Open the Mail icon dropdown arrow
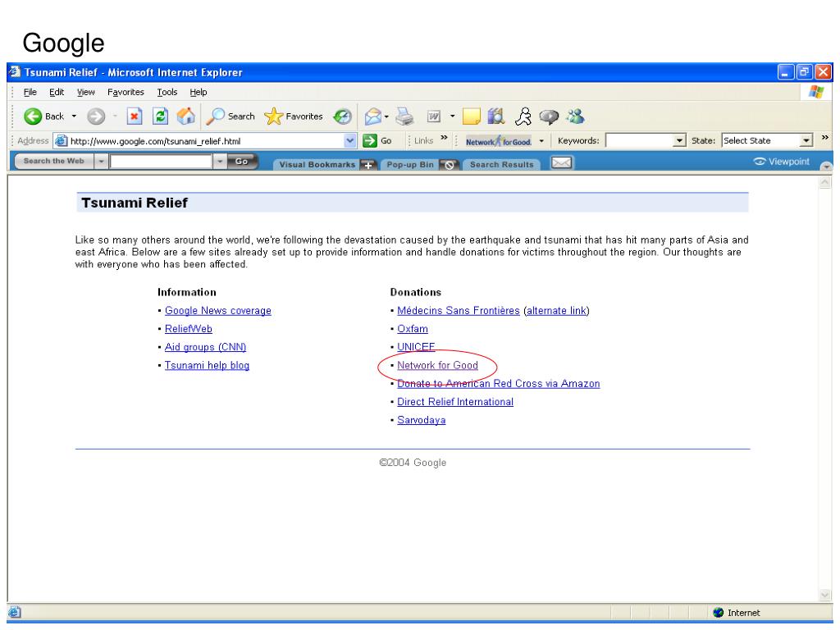840x630 pixels. pyautogui.click(x=386, y=116)
